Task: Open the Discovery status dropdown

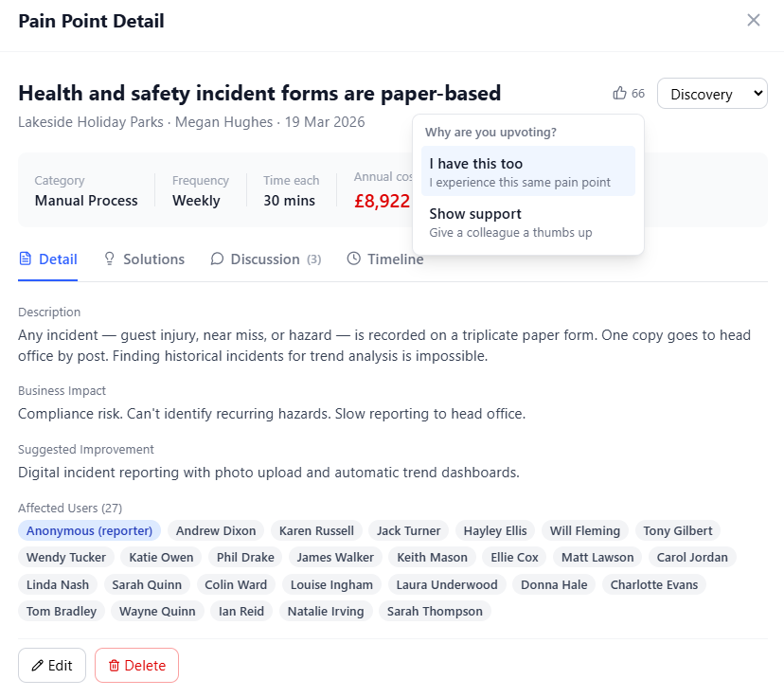Action: coord(712,94)
